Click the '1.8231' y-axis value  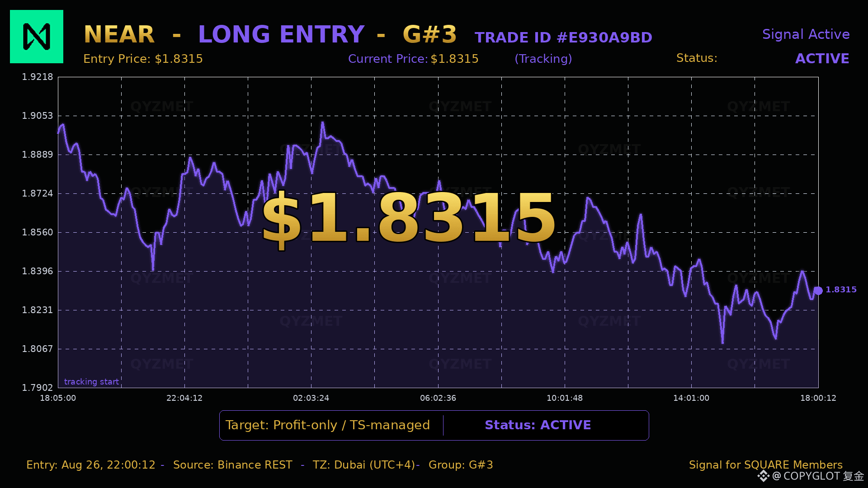point(38,310)
